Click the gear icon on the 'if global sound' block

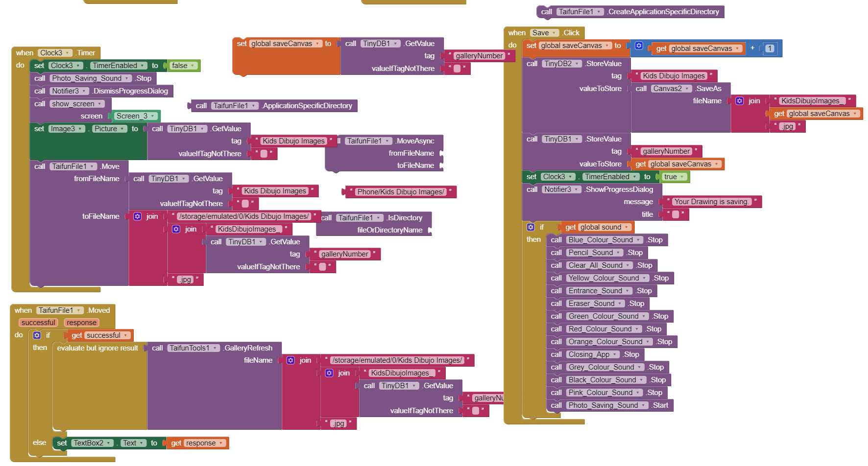(530, 227)
